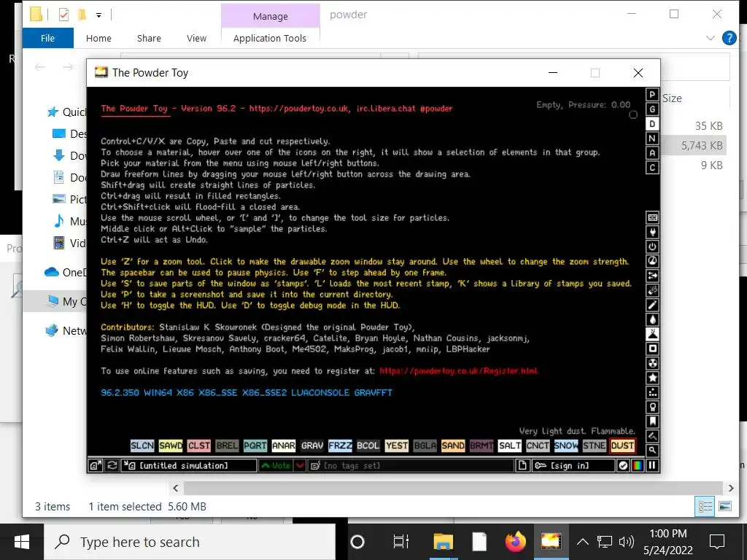Viewport: 747px width, 560px height.
Task: Open the Application Tools tab
Action: [x=270, y=38]
